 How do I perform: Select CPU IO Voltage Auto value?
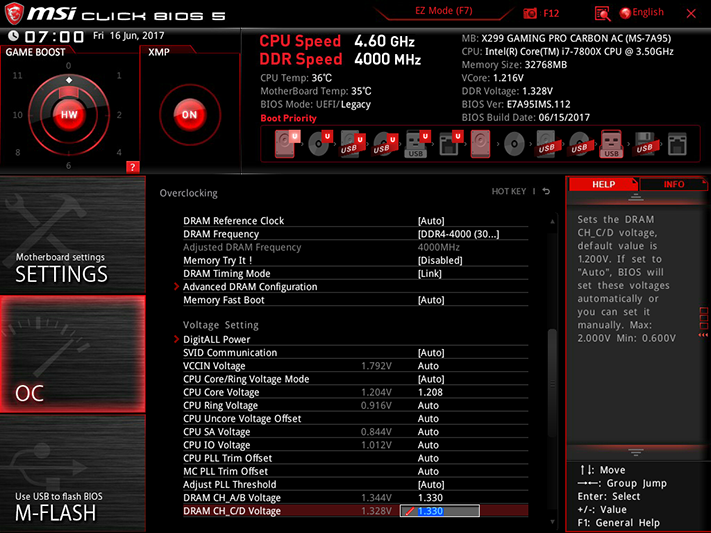point(428,445)
